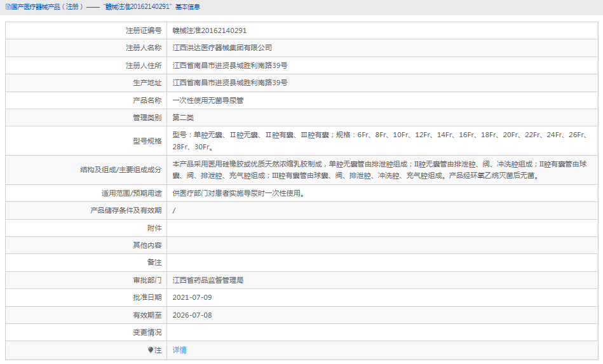Click the 产品储存条件及有效期 label
Viewport: 603px width, 364px height.
pos(126,211)
